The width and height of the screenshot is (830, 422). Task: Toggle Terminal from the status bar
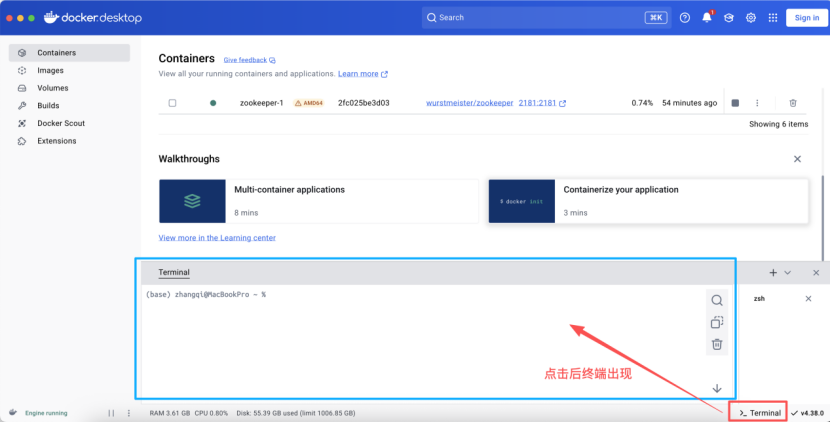click(x=759, y=413)
